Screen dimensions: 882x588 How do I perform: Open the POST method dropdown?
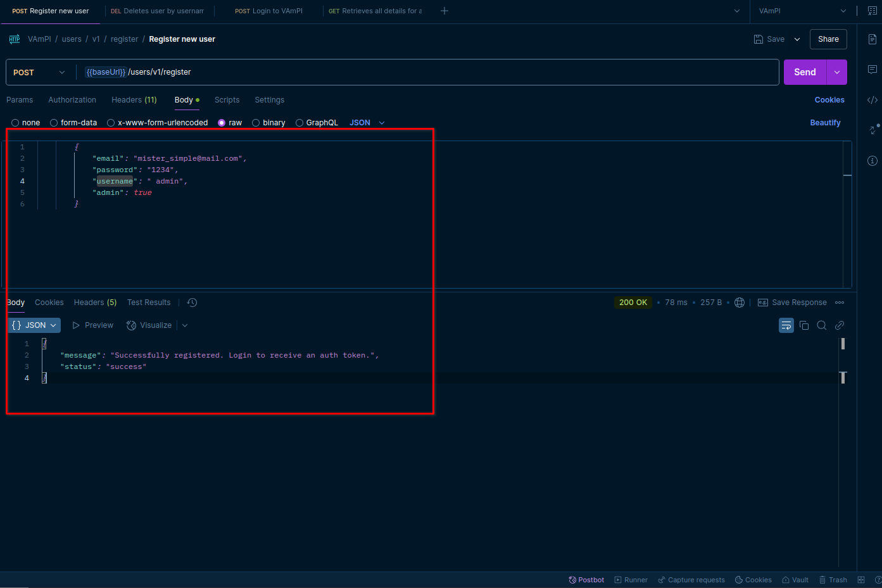[39, 72]
